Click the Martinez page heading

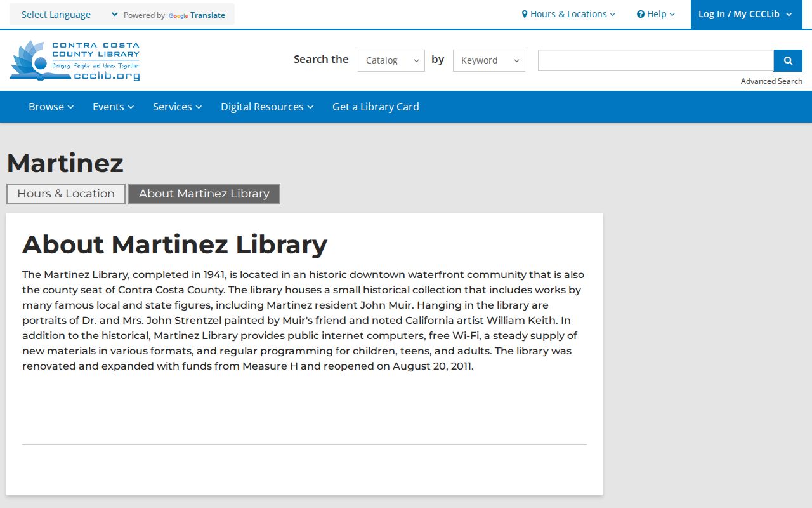[x=65, y=163]
